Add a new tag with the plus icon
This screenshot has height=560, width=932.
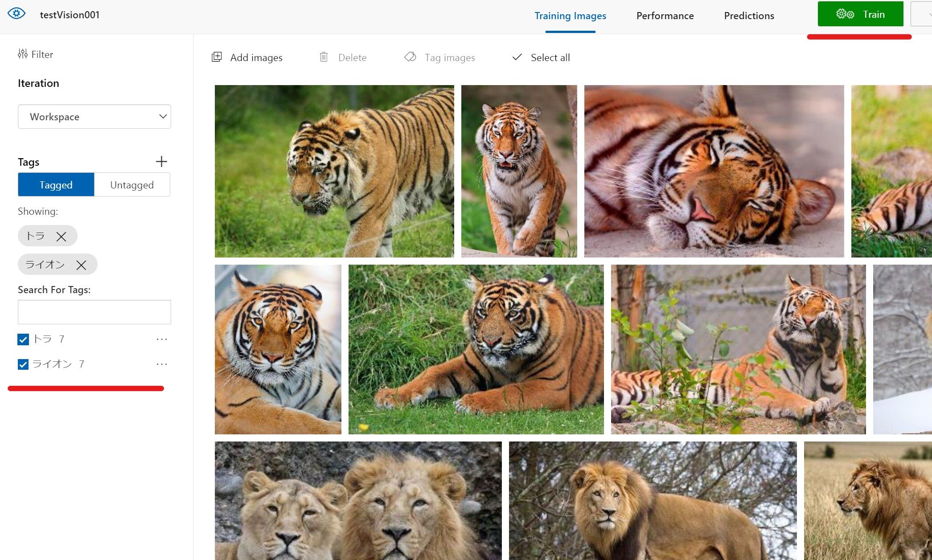click(161, 161)
